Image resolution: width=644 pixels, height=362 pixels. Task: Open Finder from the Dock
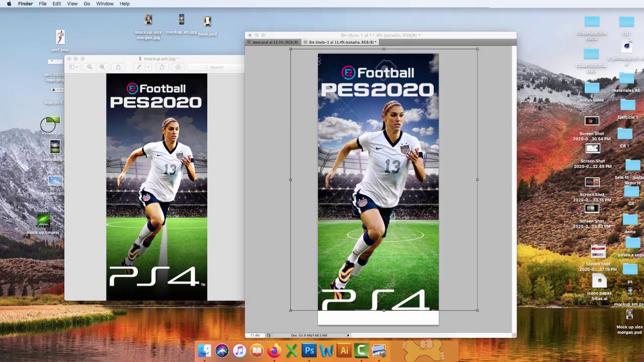coord(204,350)
